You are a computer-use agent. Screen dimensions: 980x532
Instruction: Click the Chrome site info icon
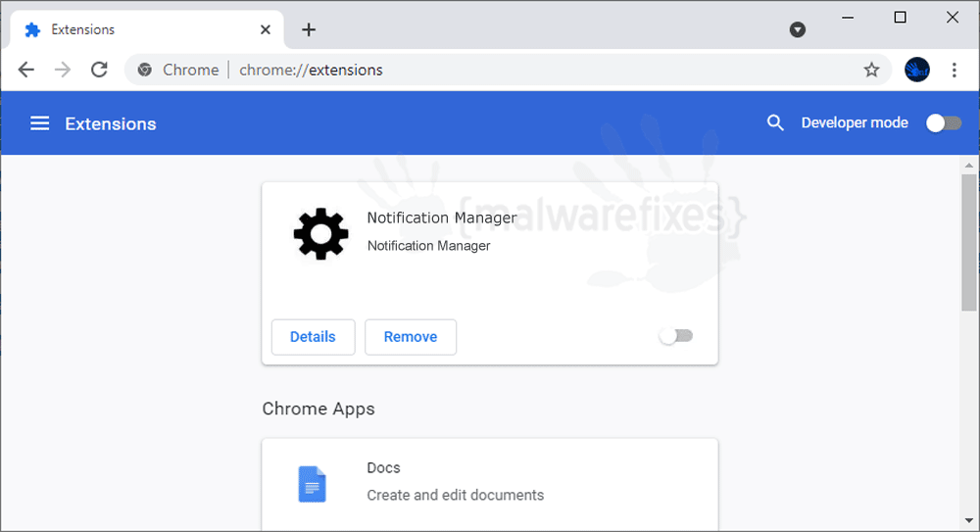click(145, 70)
